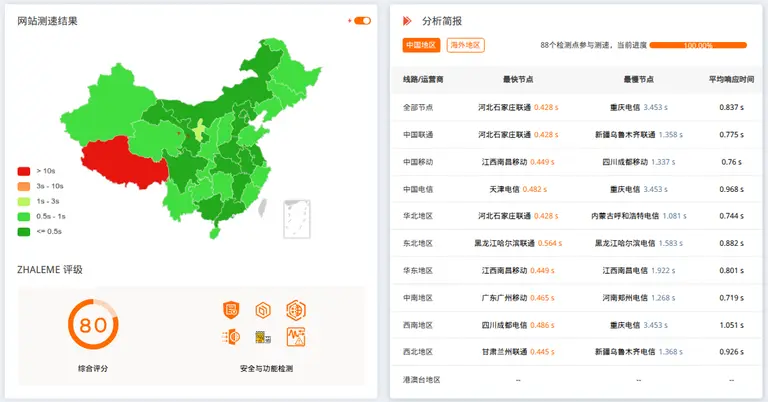Image resolution: width=768 pixels, height=402 pixels.
Task: Toggle the orange switch beside 网站测速结果
Action: coord(362,21)
